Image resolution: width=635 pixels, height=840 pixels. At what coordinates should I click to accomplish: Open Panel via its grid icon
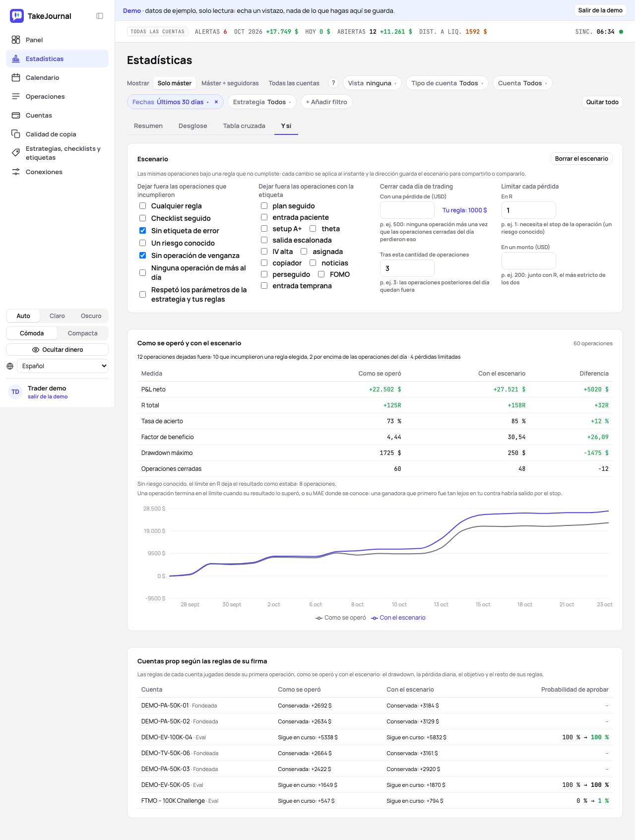point(16,40)
